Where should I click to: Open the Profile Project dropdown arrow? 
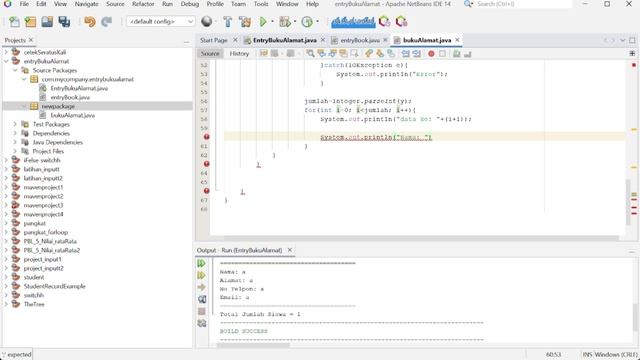tap(317, 22)
